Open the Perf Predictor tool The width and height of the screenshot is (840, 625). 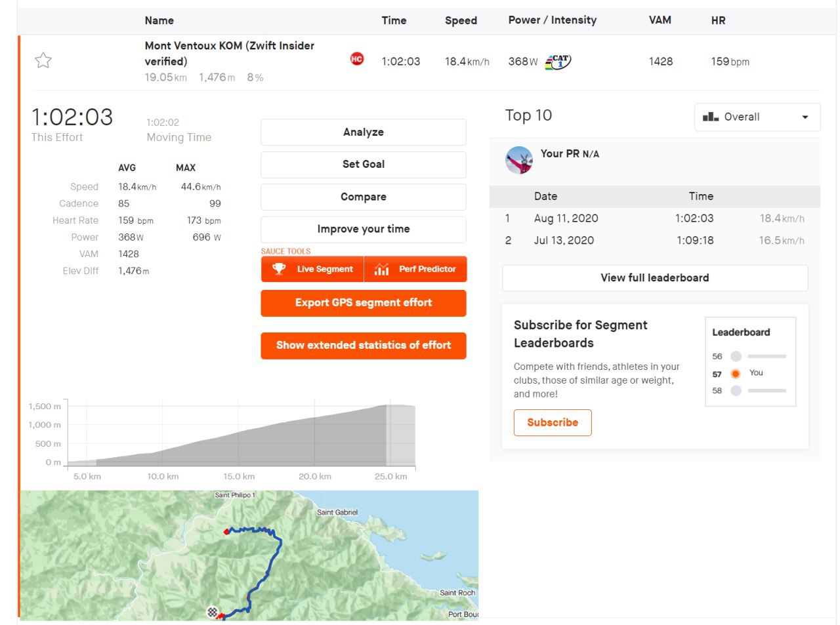point(415,269)
